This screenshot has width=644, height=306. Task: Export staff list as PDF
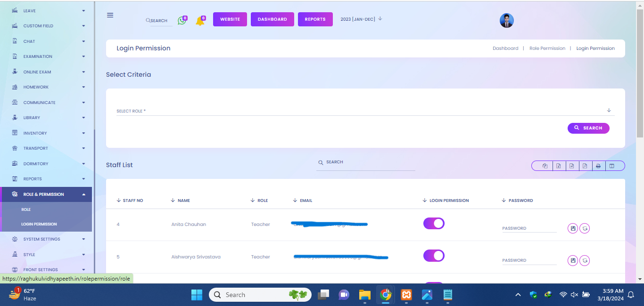(585, 166)
